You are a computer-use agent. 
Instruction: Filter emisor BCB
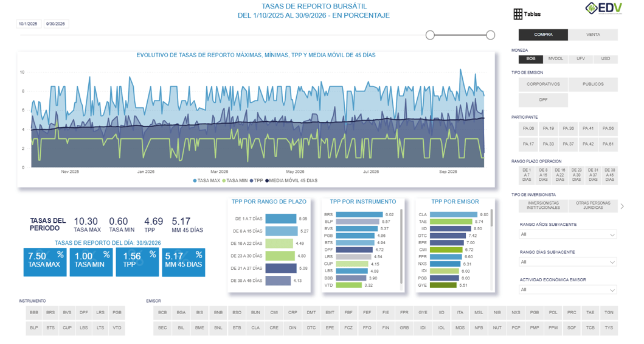point(162,313)
